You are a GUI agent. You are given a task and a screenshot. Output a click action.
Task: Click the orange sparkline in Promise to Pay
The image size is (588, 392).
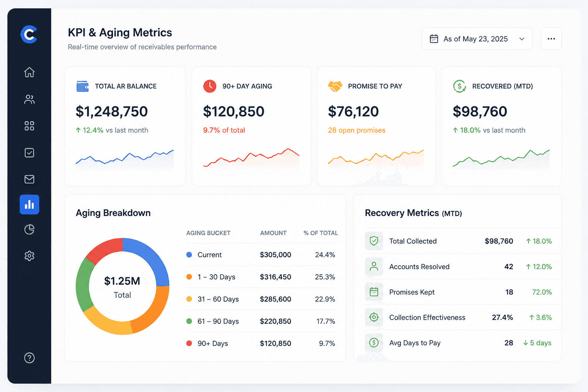[x=376, y=158]
